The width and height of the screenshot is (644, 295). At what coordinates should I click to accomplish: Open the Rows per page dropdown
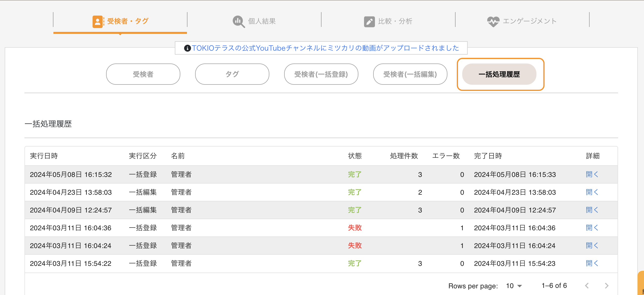coord(514,286)
